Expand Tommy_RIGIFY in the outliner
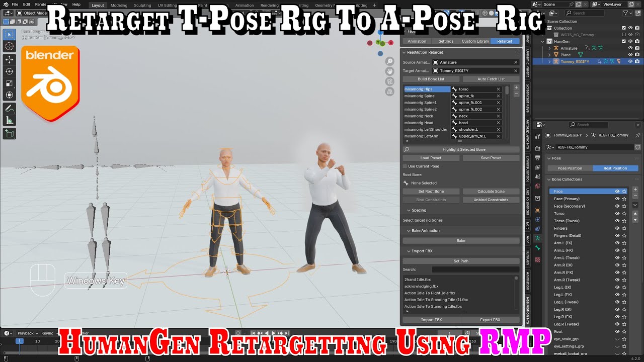 pyautogui.click(x=549, y=61)
